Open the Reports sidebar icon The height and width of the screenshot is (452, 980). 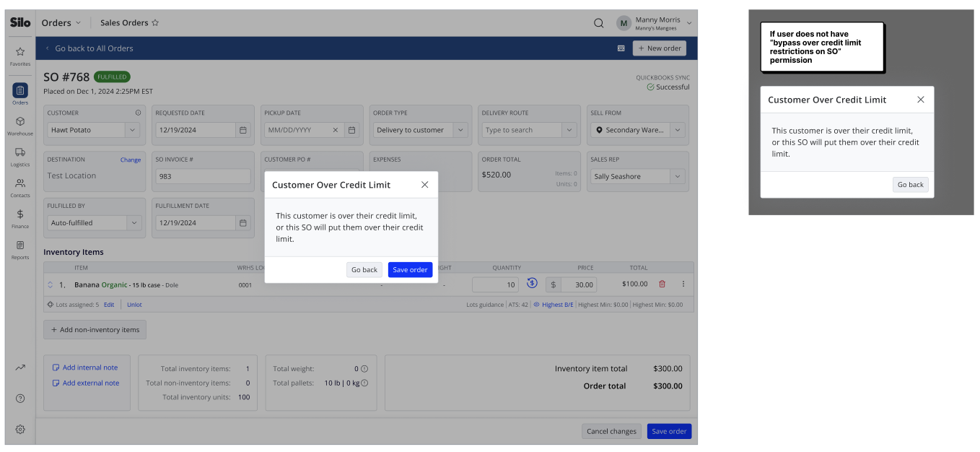[20, 249]
